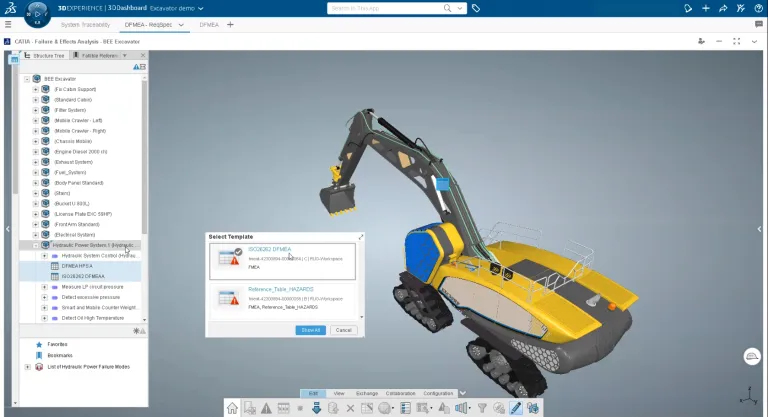Open the Exchange action bar tab

click(367, 393)
